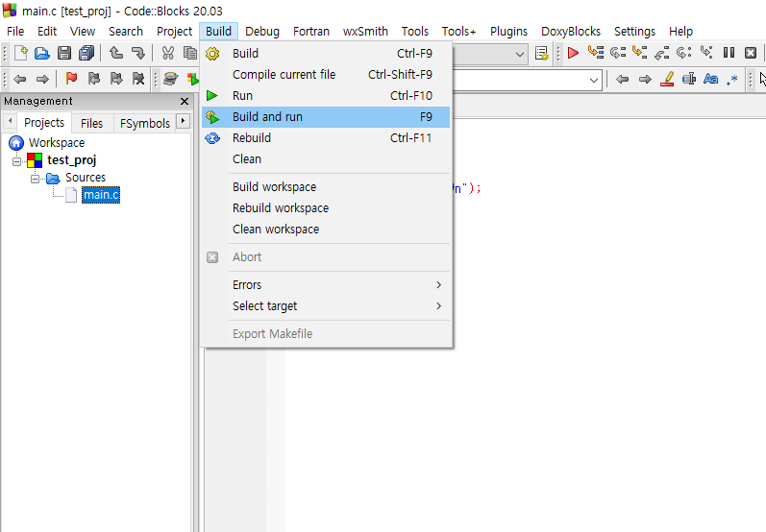The height and width of the screenshot is (532, 766).
Task: Click the Copy icon in toolbar
Action: 189,53
